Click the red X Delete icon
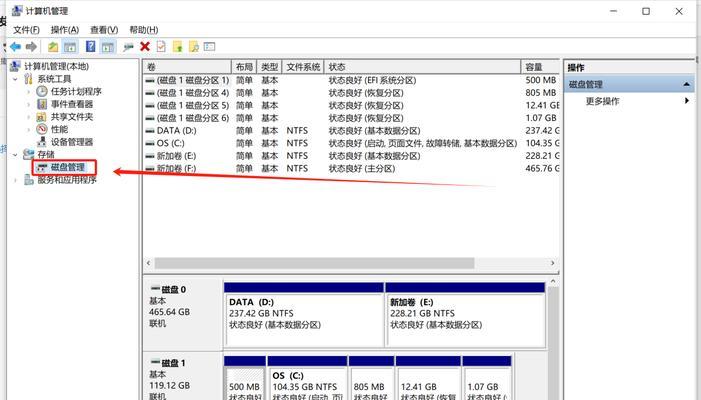Screen dimensions: 701x400 (x=145, y=46)
